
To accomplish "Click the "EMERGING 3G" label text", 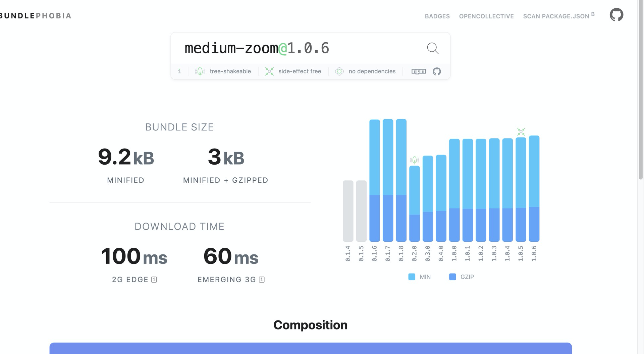I will [227, 280].
